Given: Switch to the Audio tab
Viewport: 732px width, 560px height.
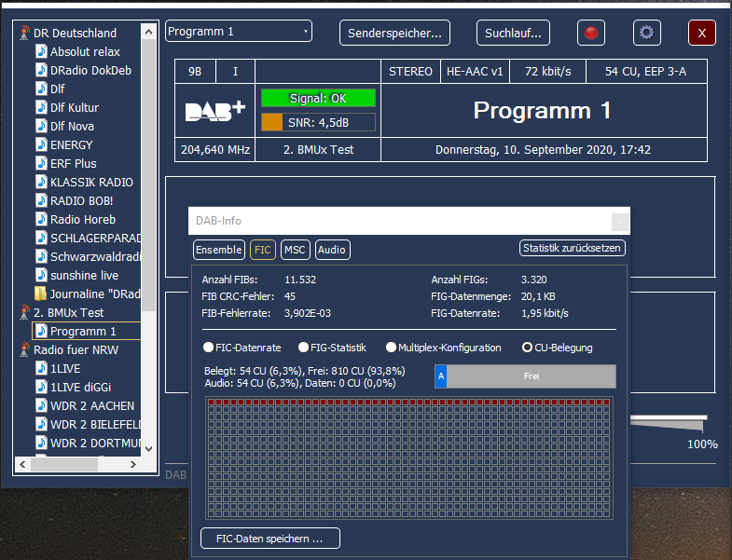Looking at the screenshot, I should click(332, 250).
